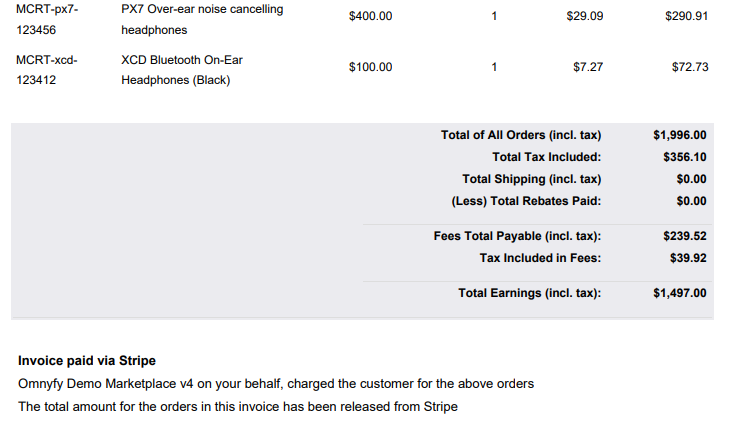Click the $290.91 earnings amount
Image resolution: width=731 pixels, height=429 pixels.
point(686,16)
